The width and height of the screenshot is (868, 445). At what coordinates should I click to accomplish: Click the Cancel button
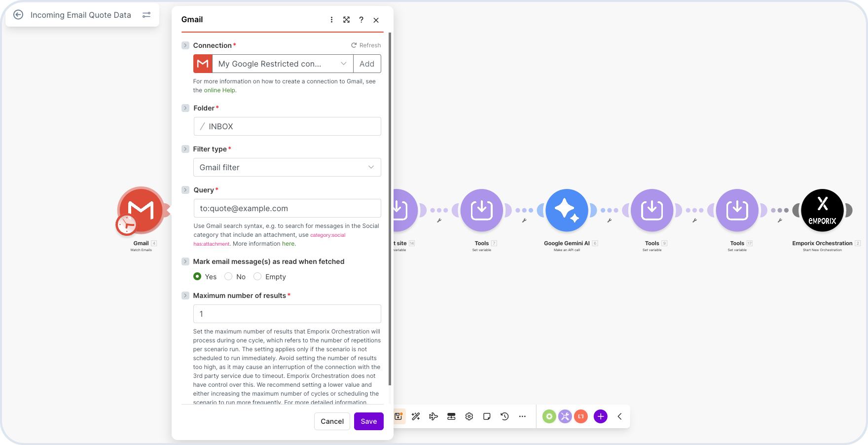click(x=332, y=421)
